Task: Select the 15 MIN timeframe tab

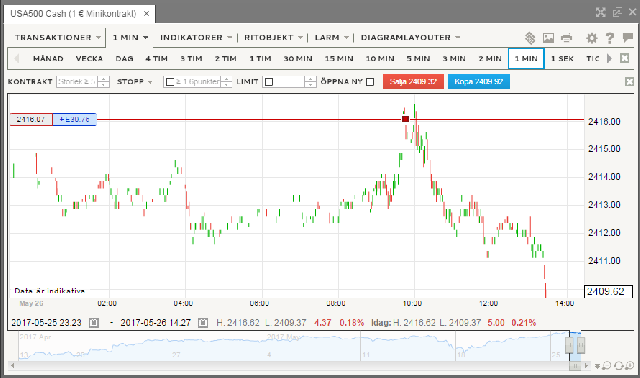Action: pyautogui.click(x=339, y=58)
